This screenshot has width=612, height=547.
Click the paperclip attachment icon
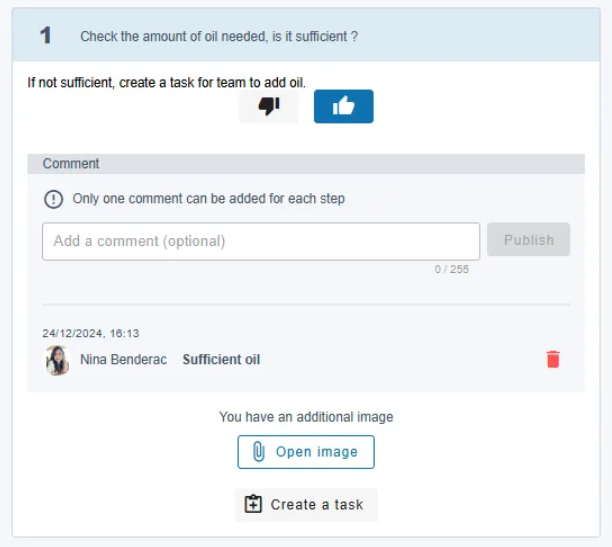pyautogui.click(x=258, y=452)
